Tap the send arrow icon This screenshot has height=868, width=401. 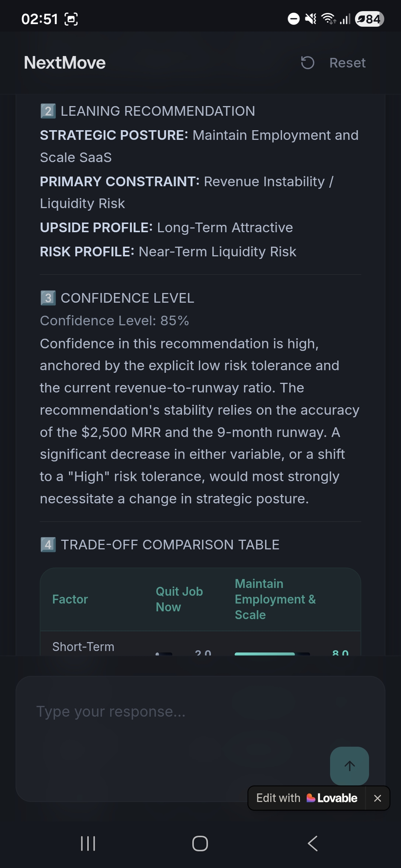tap(349, 766)
